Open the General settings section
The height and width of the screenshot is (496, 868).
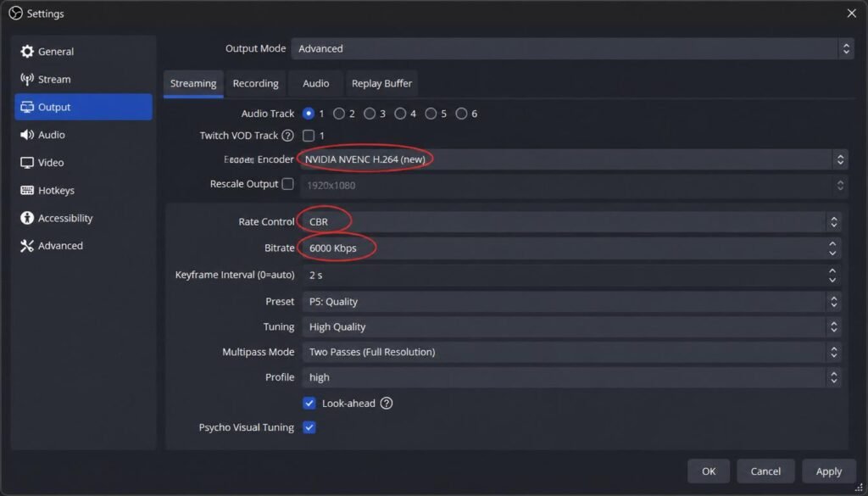[83, 52]
